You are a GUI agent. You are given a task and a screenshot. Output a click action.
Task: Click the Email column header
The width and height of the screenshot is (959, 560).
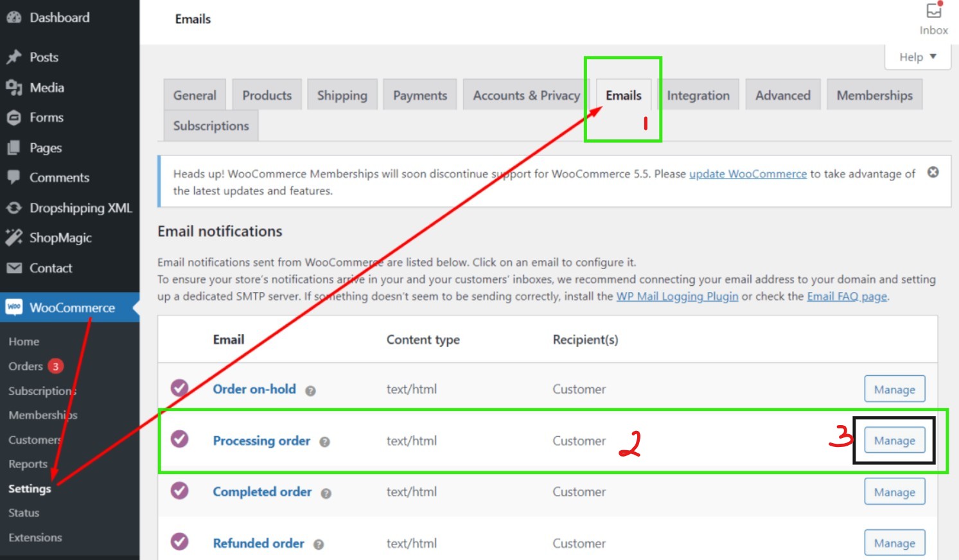(229, 339)
